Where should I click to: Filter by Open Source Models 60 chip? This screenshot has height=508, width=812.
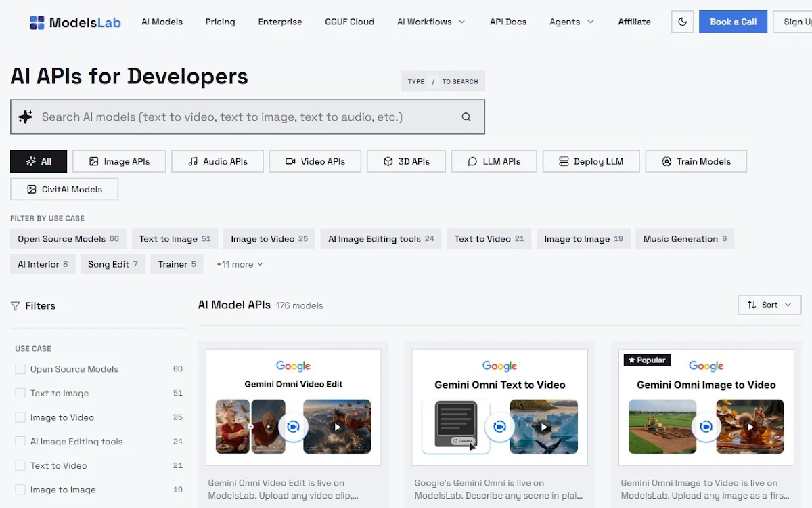click(x=68, y=238)
